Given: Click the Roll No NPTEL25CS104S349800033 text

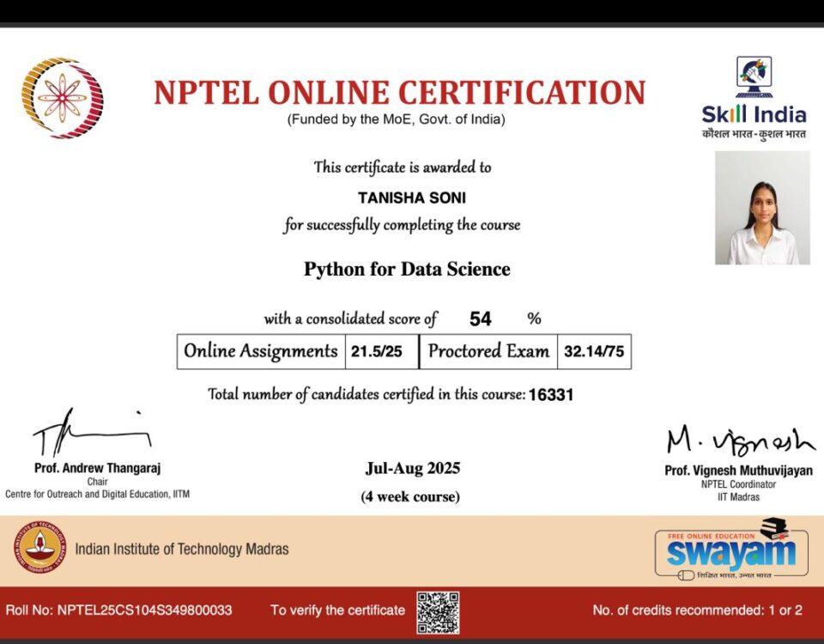Looking at the screenshot, I should coord(118,610).
